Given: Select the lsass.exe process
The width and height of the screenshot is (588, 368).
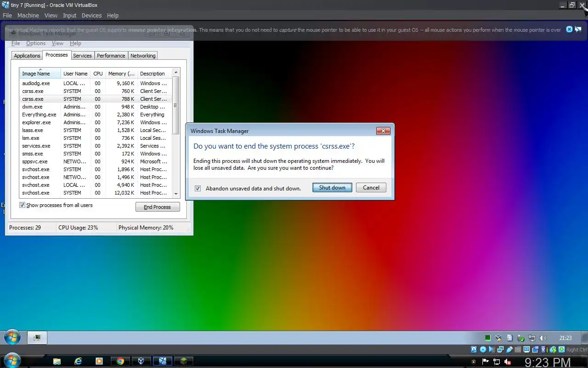Looking at the screenshot, I should point(95,130).
